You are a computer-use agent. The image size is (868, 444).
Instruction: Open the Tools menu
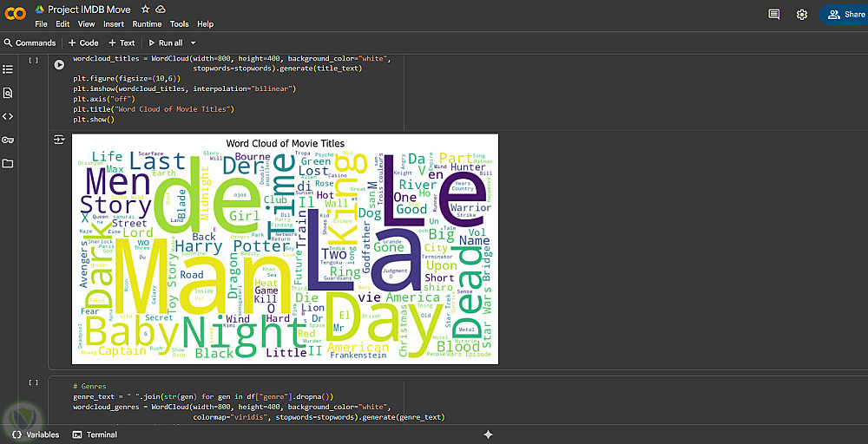[x=180, y=24]
